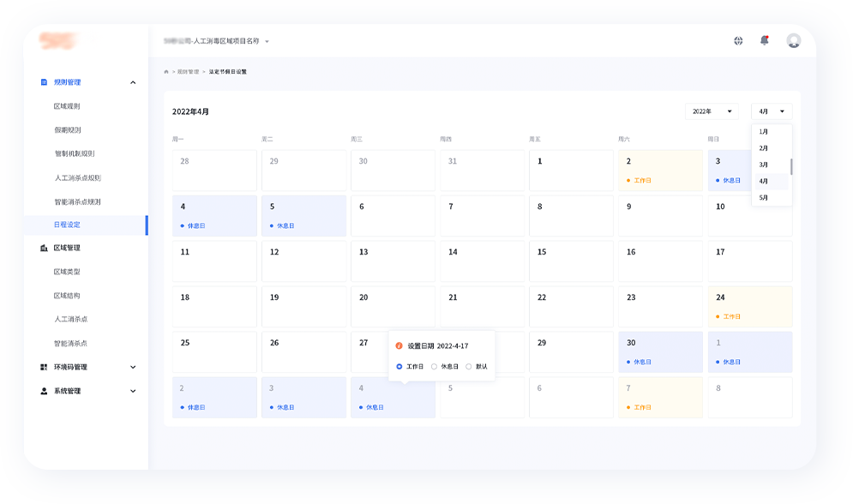Open the notification bell
The height and width of the screenshot is (504, 853).
764,40
